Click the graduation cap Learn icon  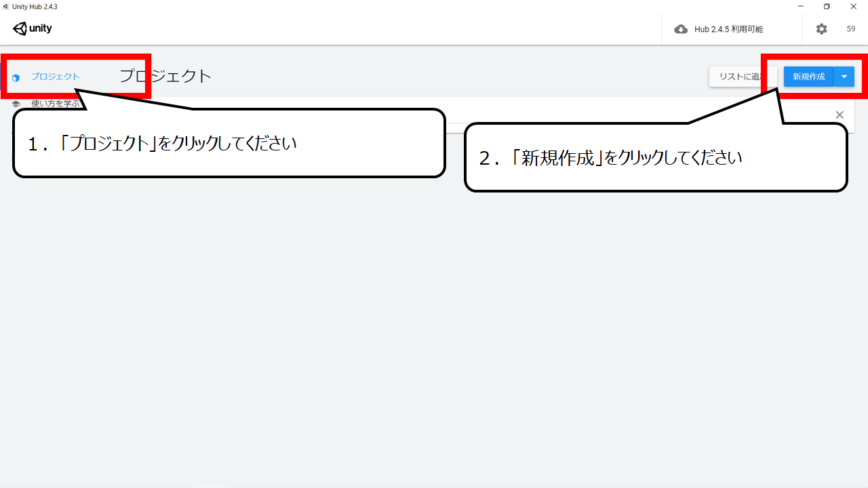(x=16, y=104)
